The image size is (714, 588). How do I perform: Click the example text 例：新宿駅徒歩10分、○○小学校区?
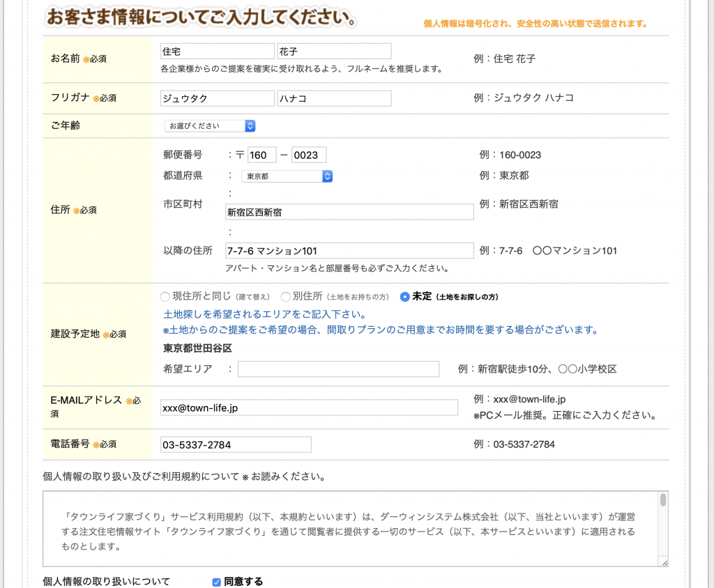tap(538, 369)
